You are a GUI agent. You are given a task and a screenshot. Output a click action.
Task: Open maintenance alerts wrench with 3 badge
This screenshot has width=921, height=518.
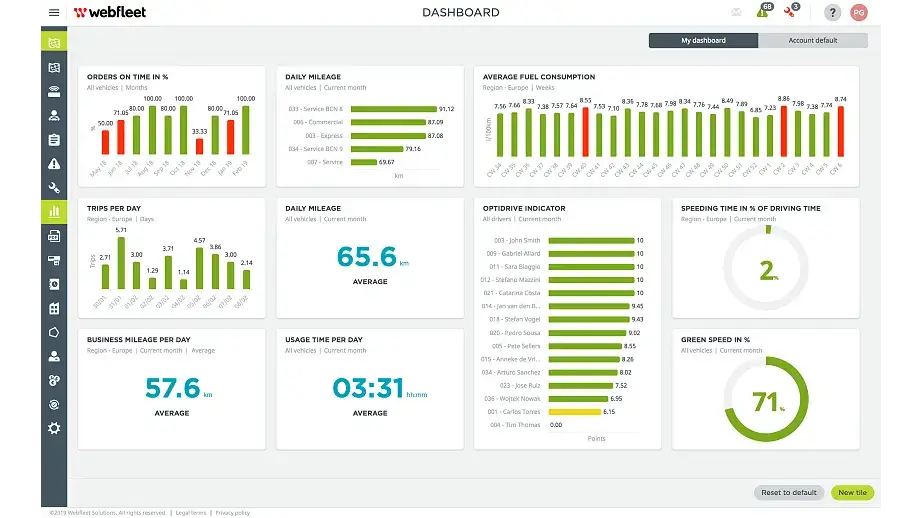click(x=790, y=12)
